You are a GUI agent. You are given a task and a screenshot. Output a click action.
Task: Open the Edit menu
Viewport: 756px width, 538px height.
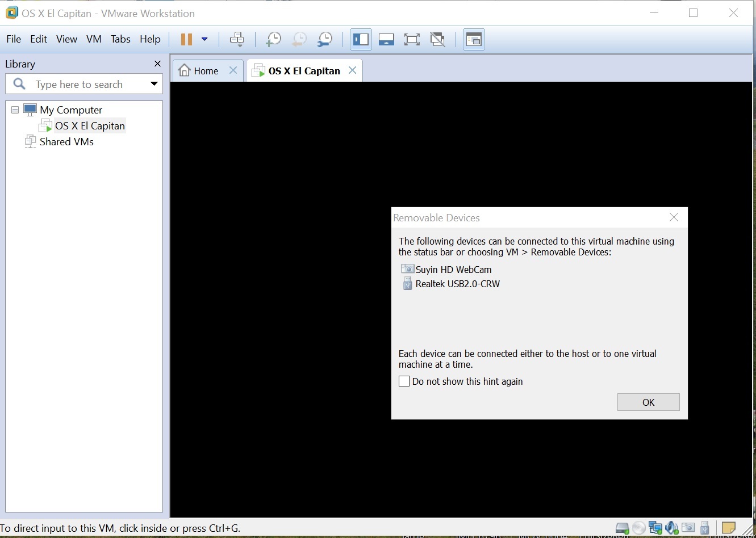point(39,39)
